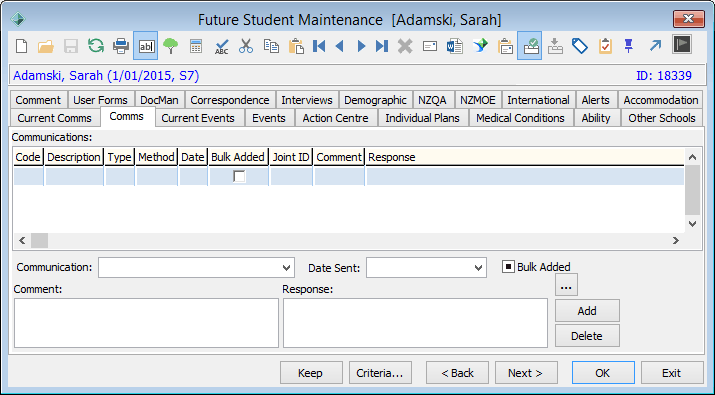Click the Method column header
The width and height of the screenshot is (715, 395).
[156, 157]
